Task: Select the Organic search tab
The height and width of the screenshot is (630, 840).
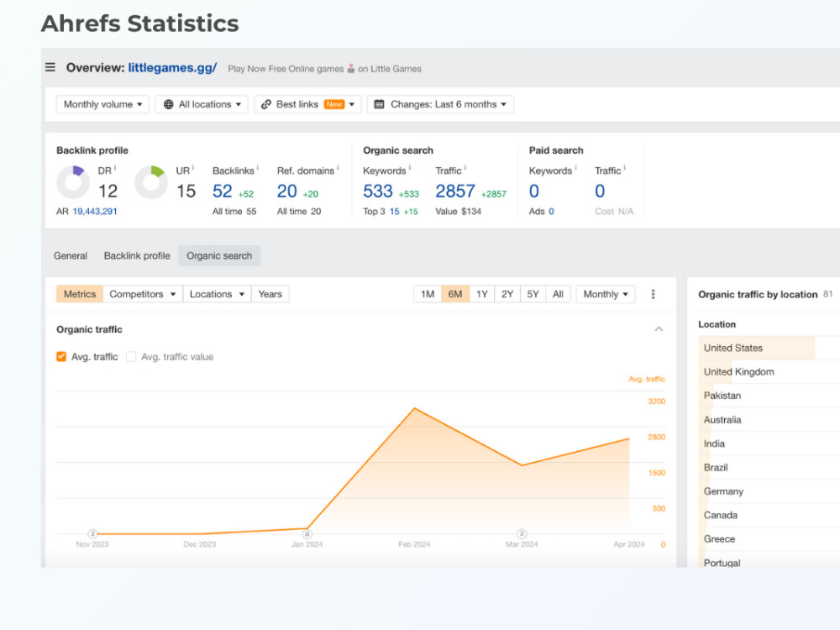Action: 219,256
